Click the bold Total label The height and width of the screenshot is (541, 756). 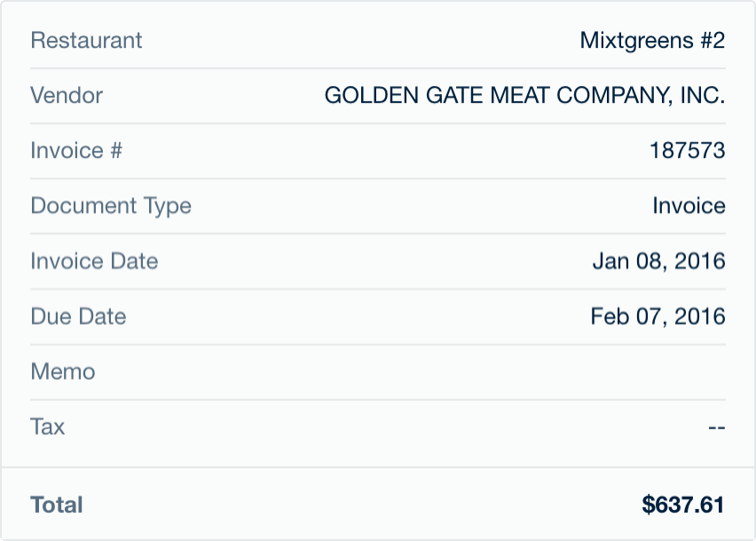pyautogui.click(x=57, y=506)
